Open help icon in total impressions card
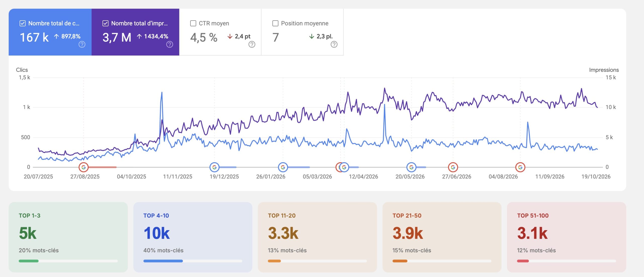 (x=170, y=45)
